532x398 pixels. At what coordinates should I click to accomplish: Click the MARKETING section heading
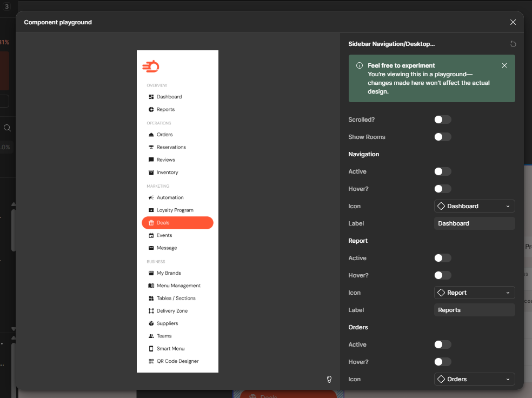pyautogui.click(x=158, y=186)
